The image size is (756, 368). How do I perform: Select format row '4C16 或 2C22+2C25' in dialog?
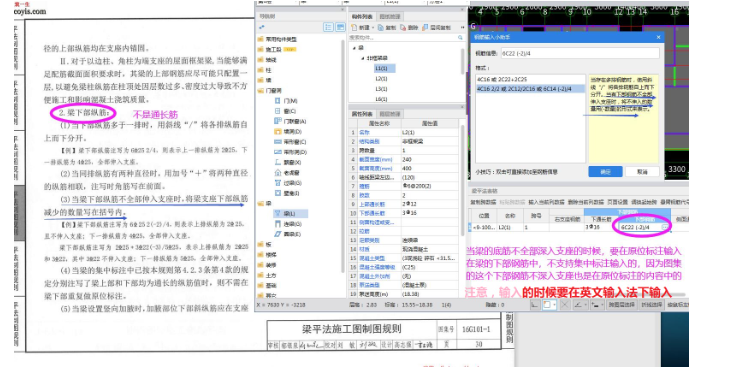click(530, 79)
